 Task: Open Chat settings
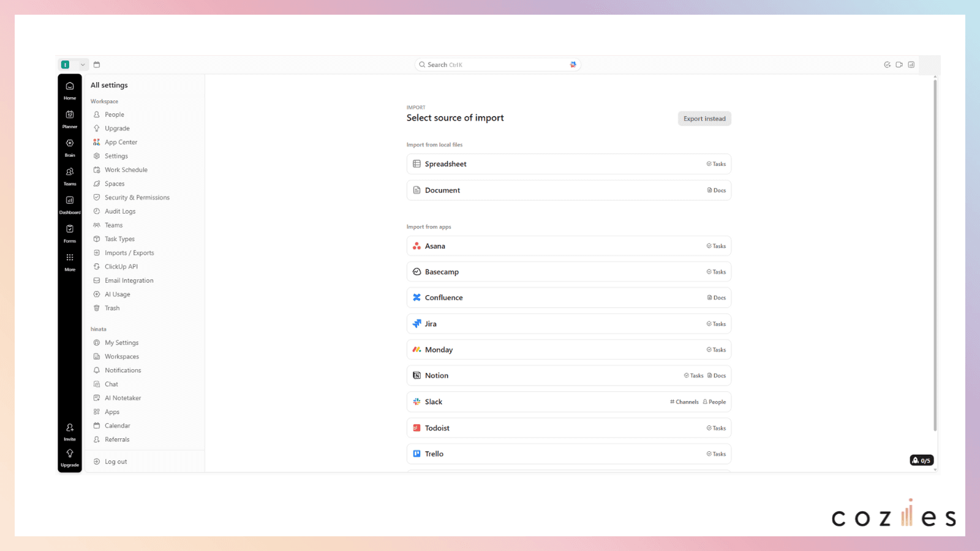(x=111, y=384)
